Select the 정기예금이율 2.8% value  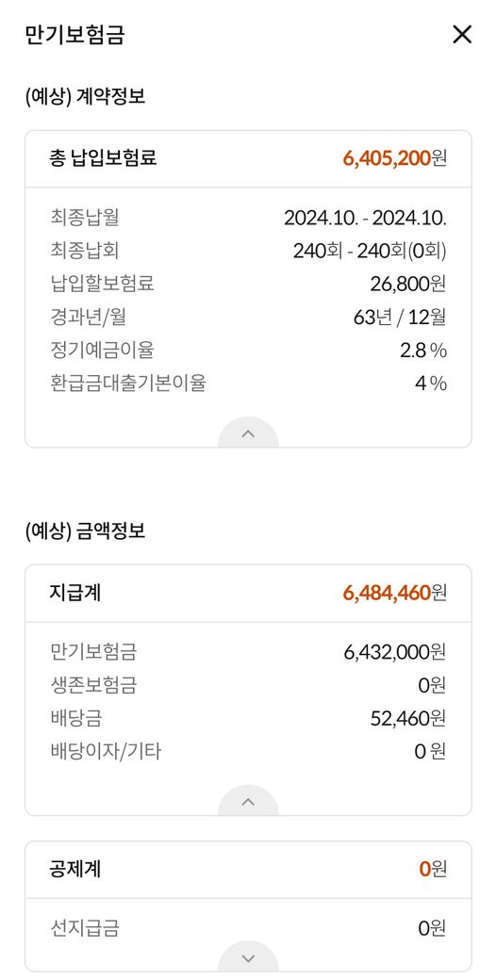pos(423,350)
